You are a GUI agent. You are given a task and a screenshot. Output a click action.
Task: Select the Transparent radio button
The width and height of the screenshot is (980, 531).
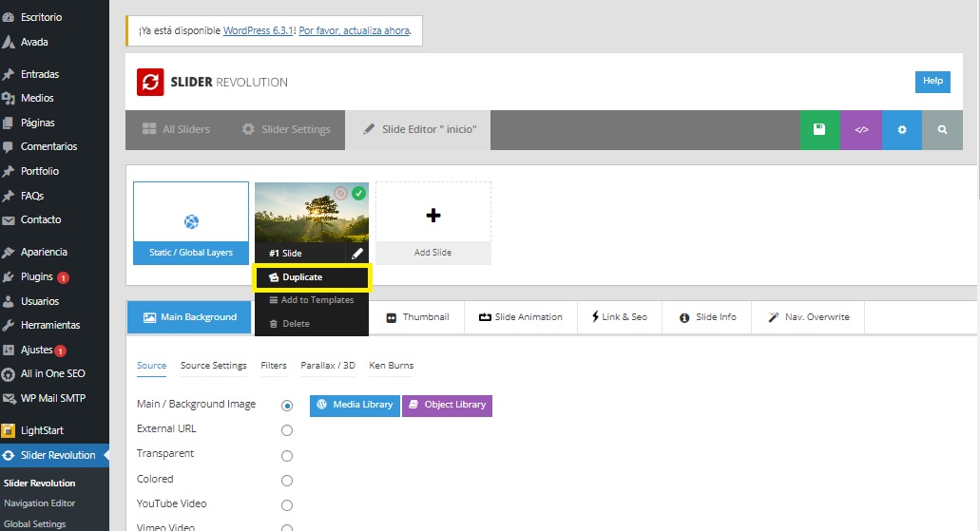287,456
